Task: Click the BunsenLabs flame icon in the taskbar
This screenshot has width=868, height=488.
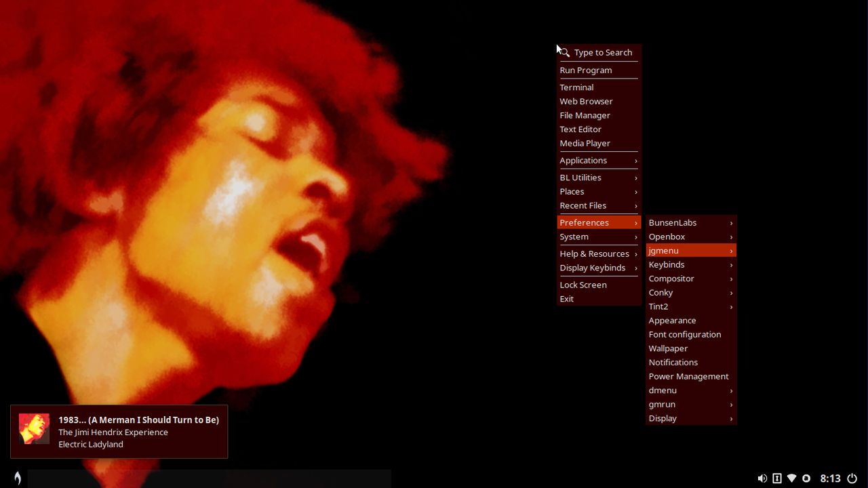Action: 18,478
